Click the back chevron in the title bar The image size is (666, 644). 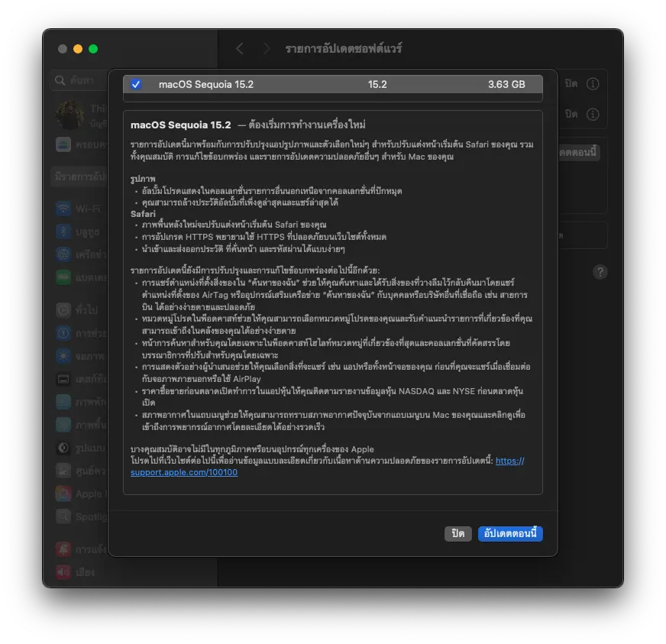click(x=240, y=49)
